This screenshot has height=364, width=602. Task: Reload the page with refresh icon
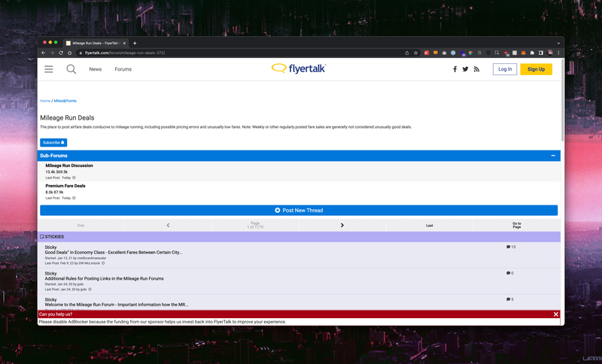pos(61,53)
